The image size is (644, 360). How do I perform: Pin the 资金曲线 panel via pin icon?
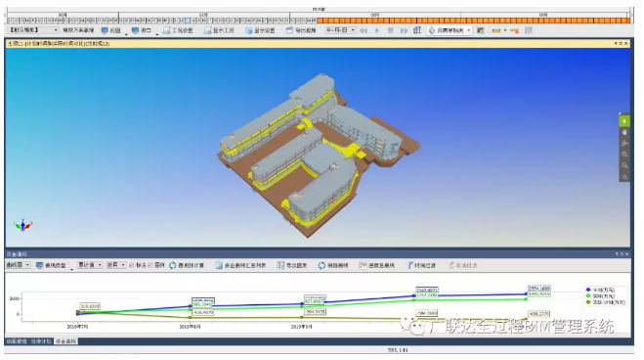[x=617, y=254]
